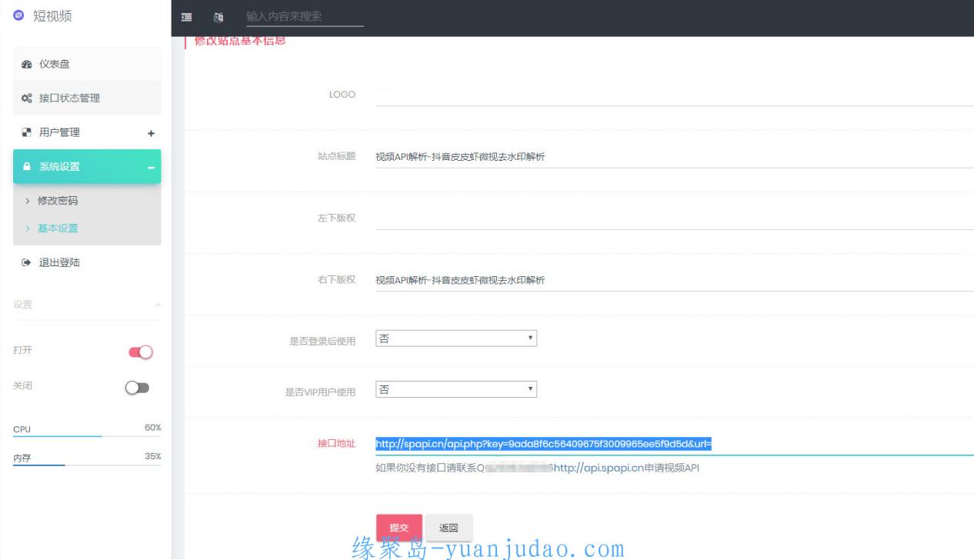Click the 内存 35% value
This screenshot has width=974, height=560.
pos(153,456)
